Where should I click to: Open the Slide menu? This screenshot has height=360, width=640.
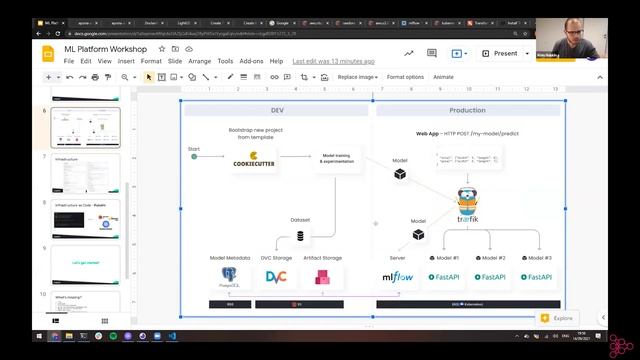[175, 61]
